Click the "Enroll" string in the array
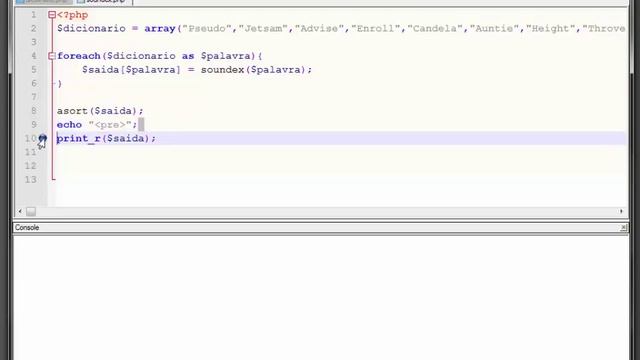 (x=376, y=29)
